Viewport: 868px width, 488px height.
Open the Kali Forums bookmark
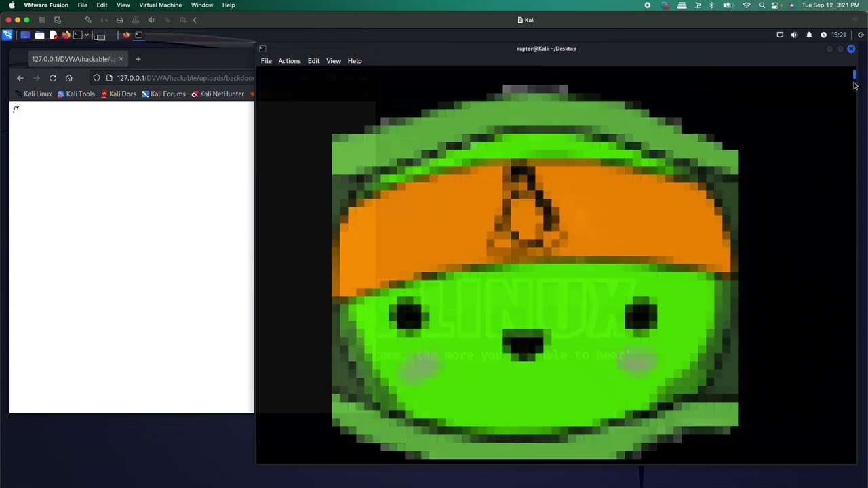click(x=163, y=94)
